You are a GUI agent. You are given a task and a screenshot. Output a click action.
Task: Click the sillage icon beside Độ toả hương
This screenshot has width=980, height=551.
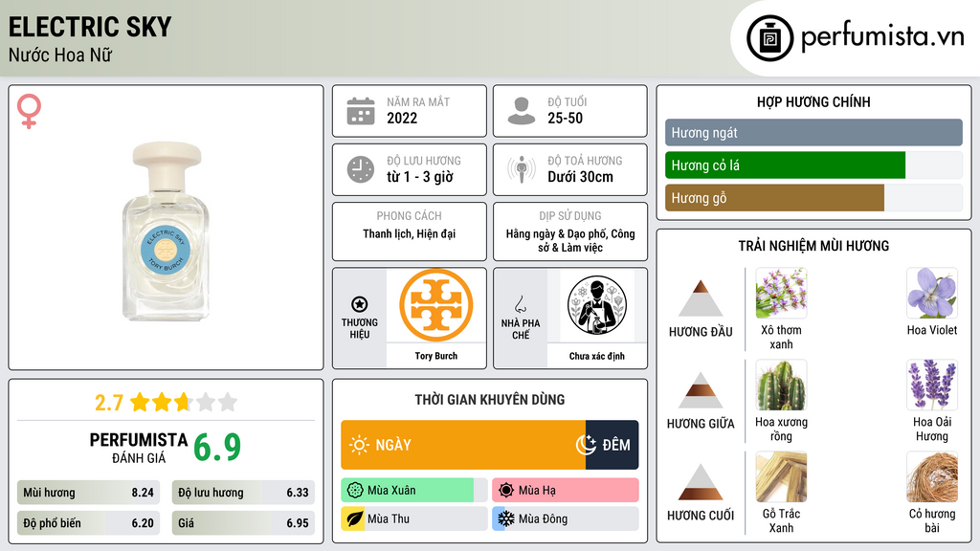(x=522, y=169)
